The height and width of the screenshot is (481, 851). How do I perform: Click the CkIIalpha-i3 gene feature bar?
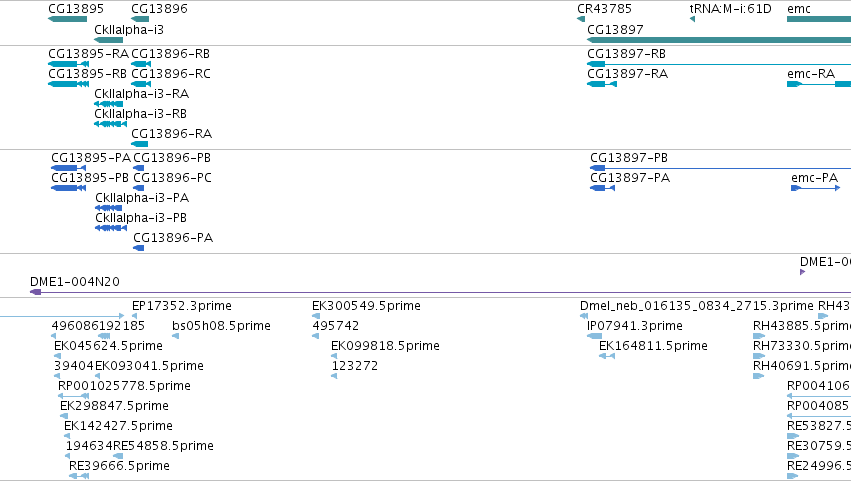(x=109, y=40)
